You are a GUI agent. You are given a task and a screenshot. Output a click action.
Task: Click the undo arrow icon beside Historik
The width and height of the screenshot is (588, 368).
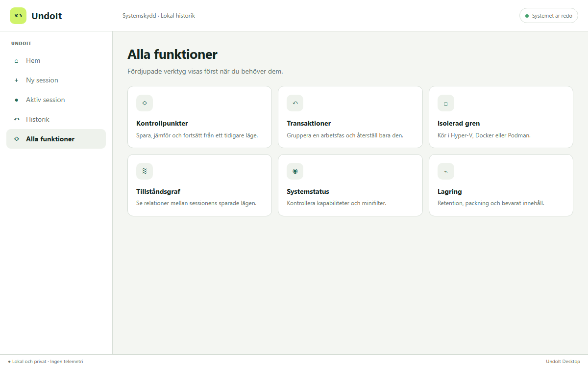pyautogui.click(x=16, y=120)
